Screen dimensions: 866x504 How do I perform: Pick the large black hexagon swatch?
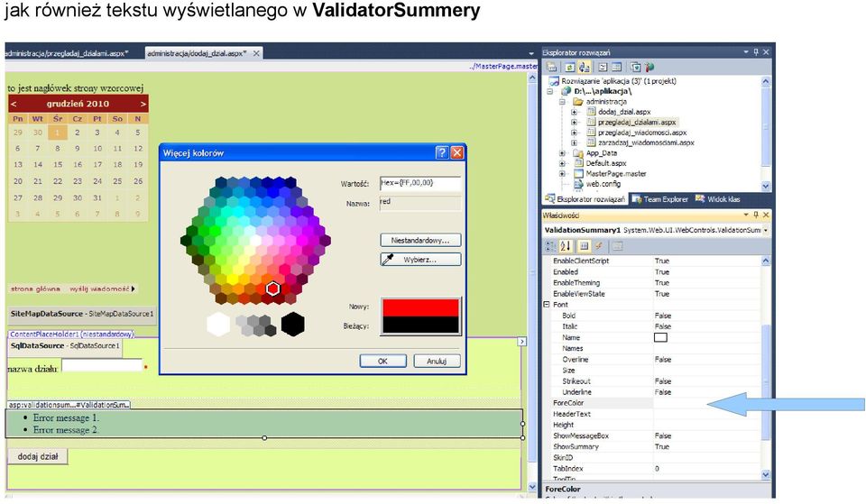pos(292,324)
